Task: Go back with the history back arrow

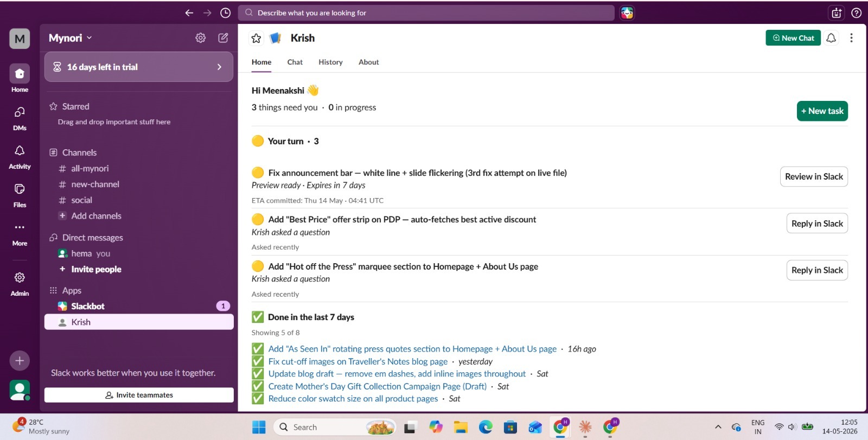Action: click(x=189, y=13)
